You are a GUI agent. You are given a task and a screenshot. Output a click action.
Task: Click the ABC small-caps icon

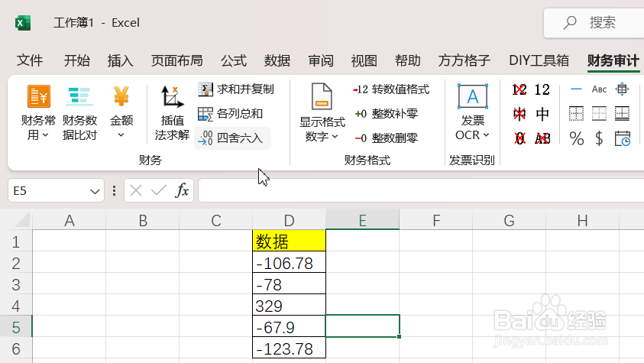tap(599, 89)
